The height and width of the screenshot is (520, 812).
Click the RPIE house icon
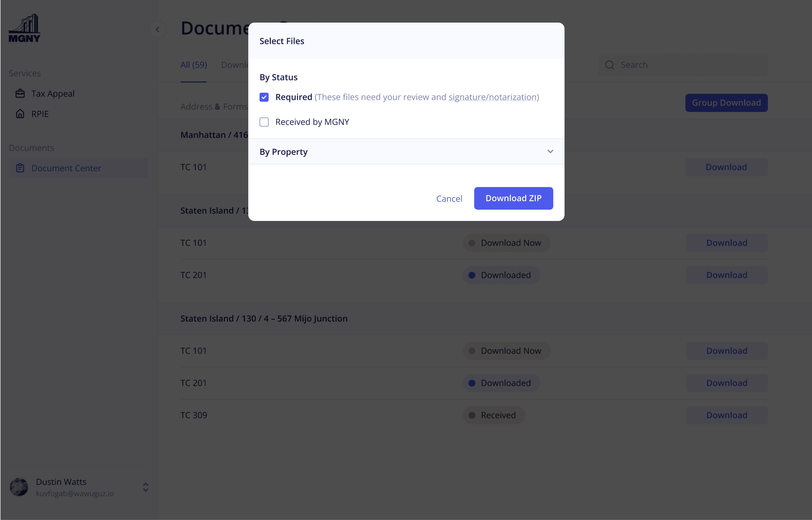point(20,114)
